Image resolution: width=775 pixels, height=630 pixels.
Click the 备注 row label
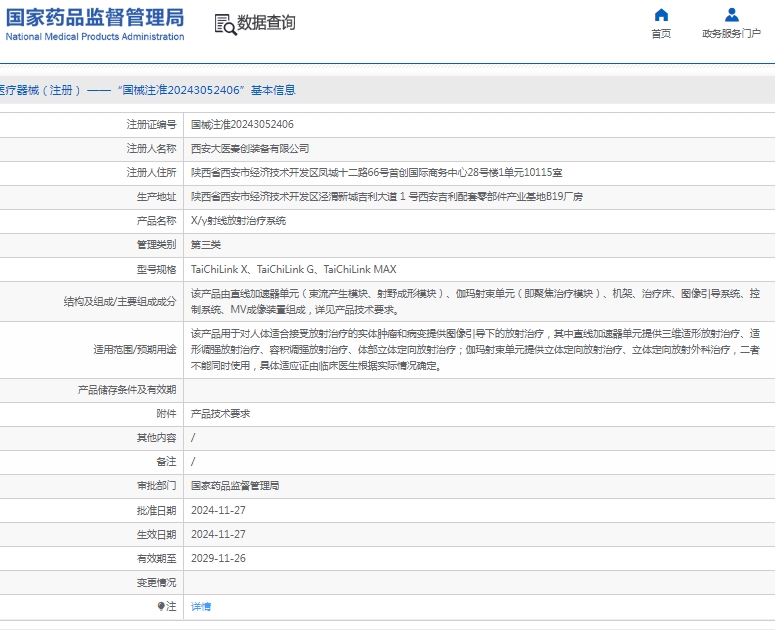pyautogui.click(x=166, y=462)
